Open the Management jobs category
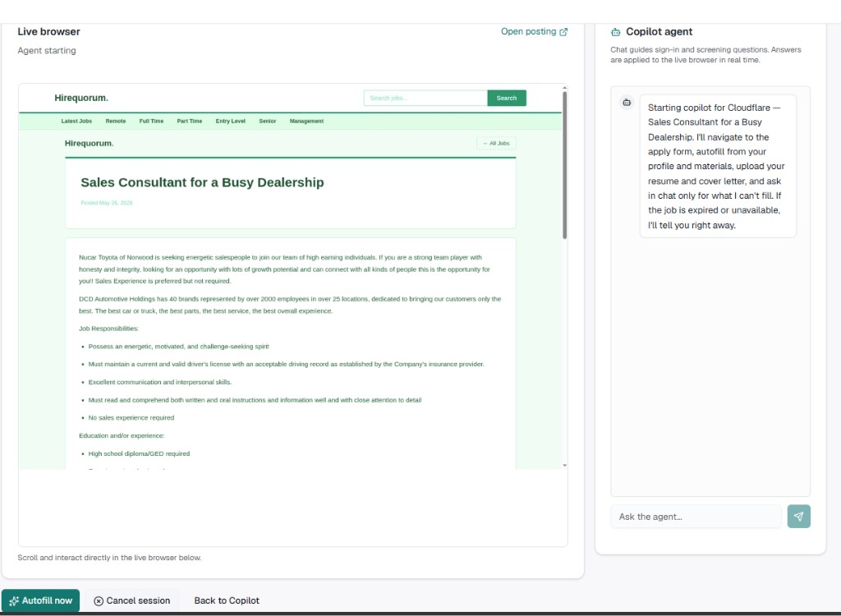The height and width of the screenshot is (616, 841). click(x=306, y=121)
